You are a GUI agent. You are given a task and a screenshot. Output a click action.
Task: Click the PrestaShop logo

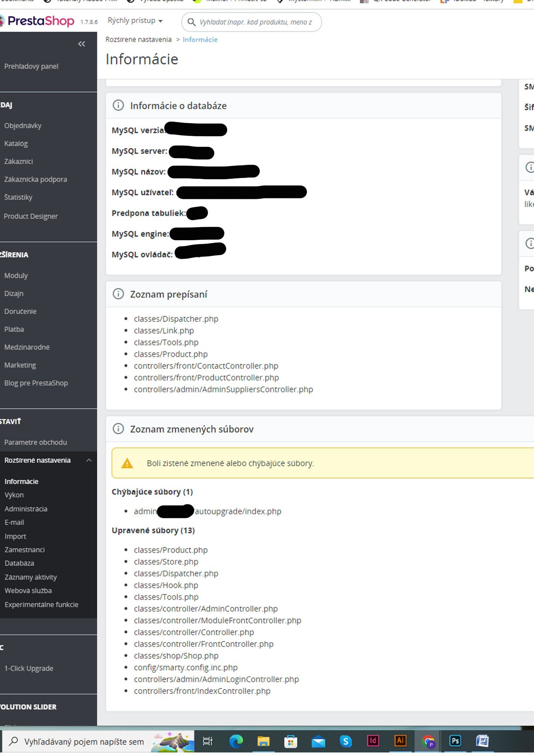tap(37, 21)
